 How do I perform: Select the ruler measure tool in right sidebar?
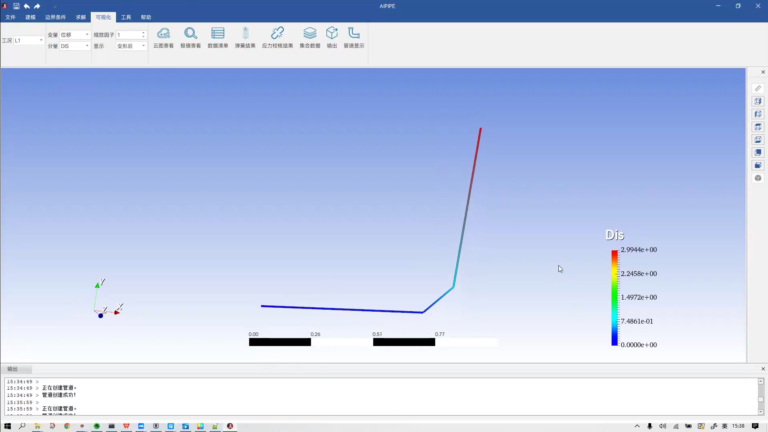point(758,89)
